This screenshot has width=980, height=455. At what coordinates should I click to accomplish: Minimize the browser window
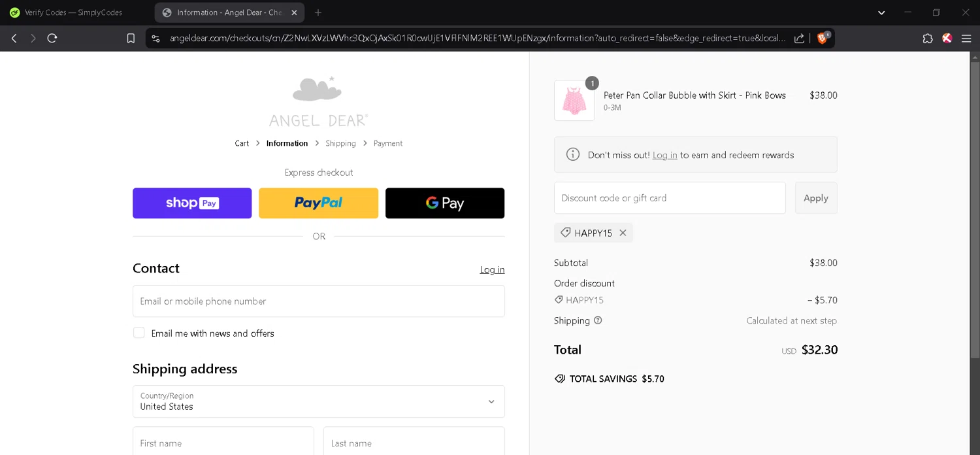click(907, 12)
